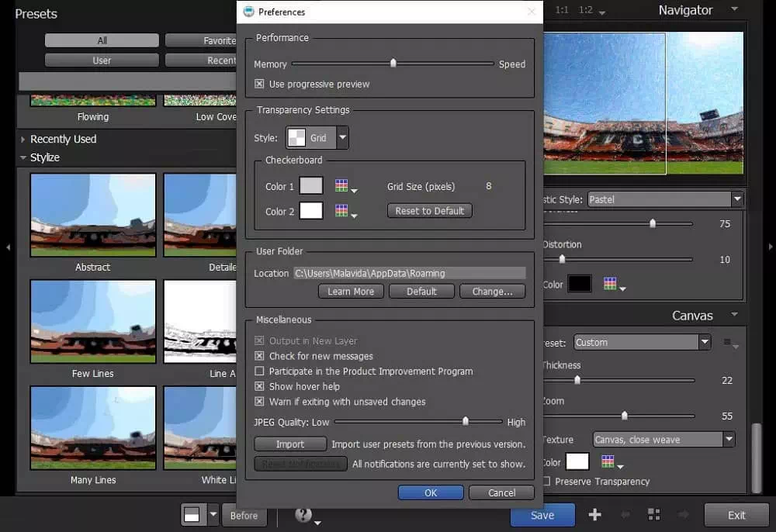The height and width of the screenshot is (532, 776).
Task: Collapse the Stylize presets group
Action: (23, 157)
